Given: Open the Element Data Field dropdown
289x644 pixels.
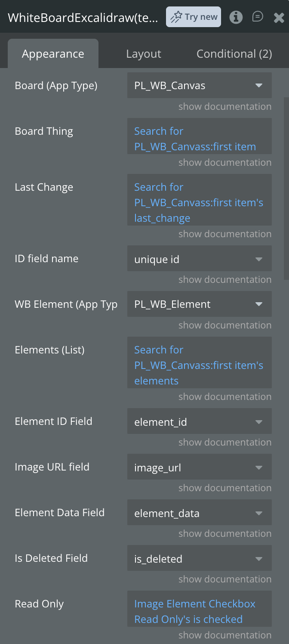Looking at the screenshot, I should pyautogui.click(x=200, y=513).
